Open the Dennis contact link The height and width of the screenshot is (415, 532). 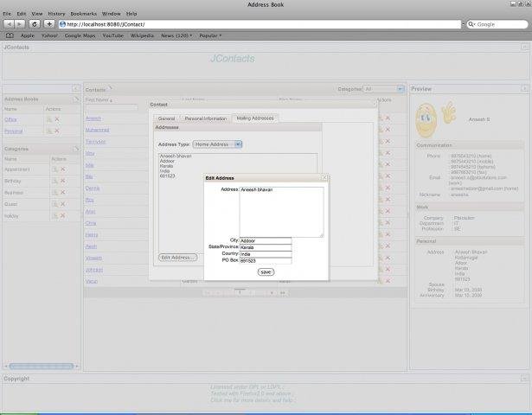(x=93, y=188)
